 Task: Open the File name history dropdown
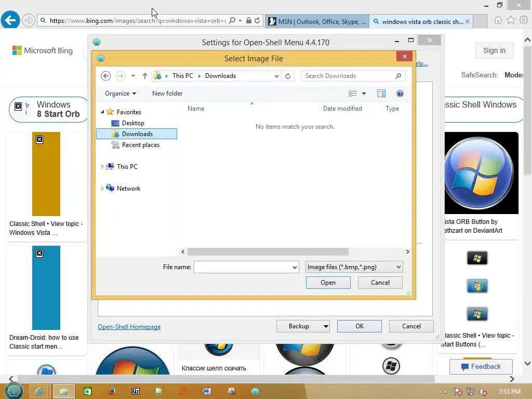click(x=295, y=267)
